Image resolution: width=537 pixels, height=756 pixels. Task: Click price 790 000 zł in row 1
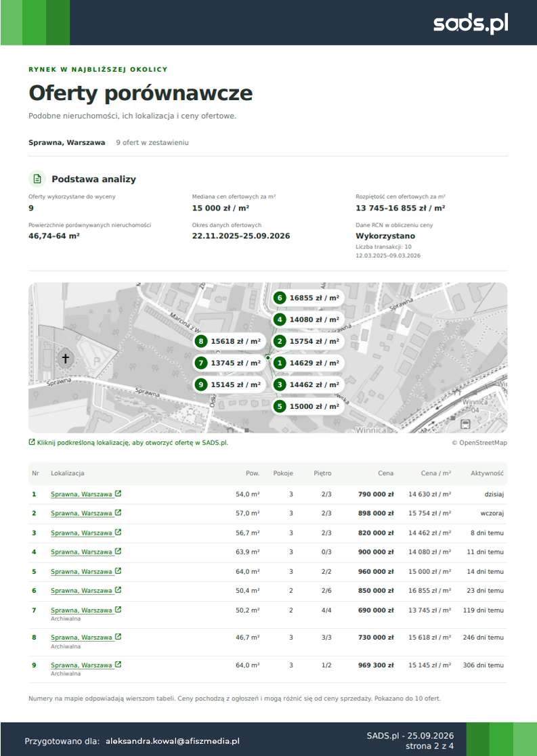[376, 494]
